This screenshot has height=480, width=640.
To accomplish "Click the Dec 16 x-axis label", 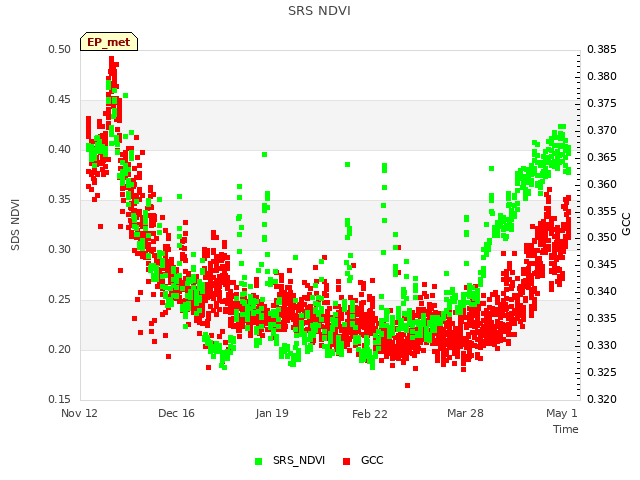I will tap(176, 413).
